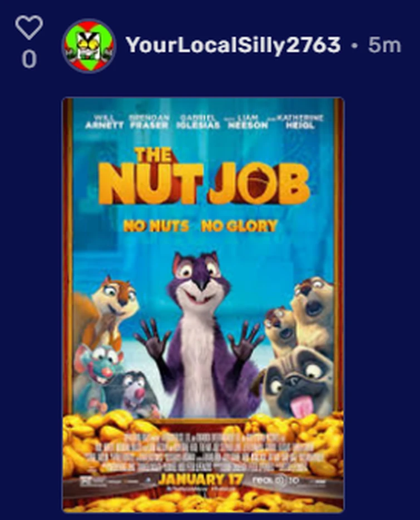Open the YourLocalSilly2763 username link

point(233,45)
